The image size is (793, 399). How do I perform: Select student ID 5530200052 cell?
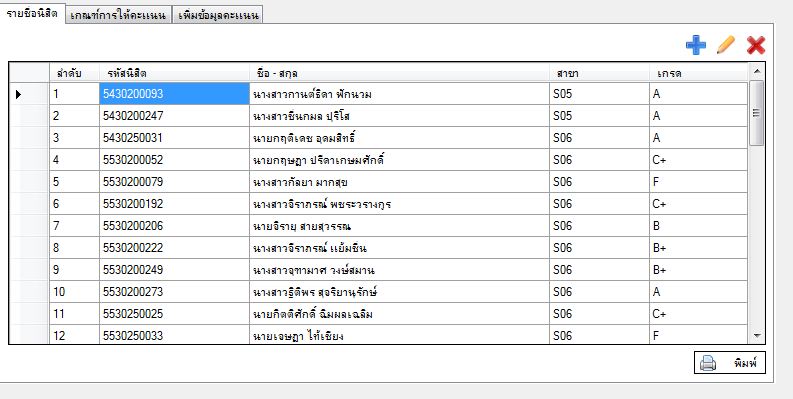[x=174, y=160]
